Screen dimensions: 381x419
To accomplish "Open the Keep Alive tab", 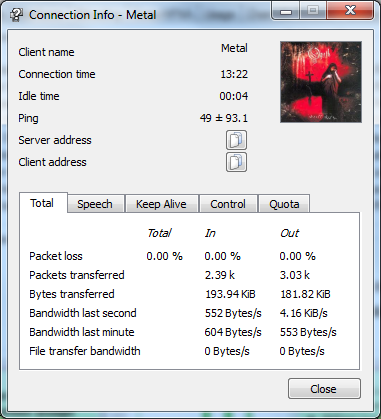I will 161,204.
